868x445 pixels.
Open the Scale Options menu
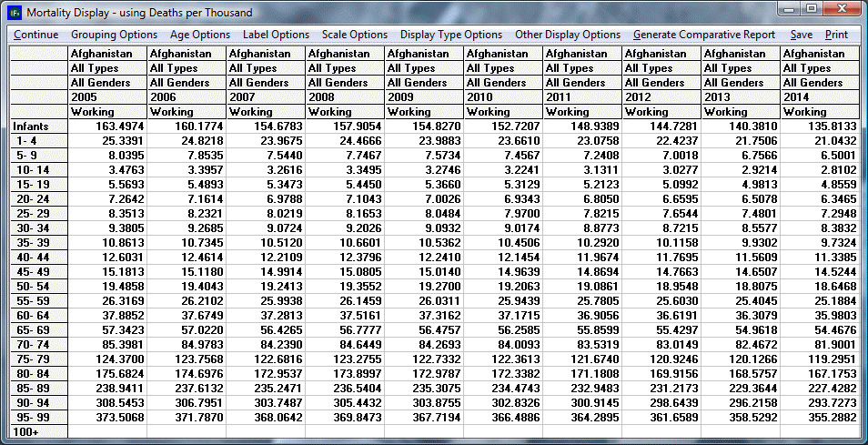(355, 35)
